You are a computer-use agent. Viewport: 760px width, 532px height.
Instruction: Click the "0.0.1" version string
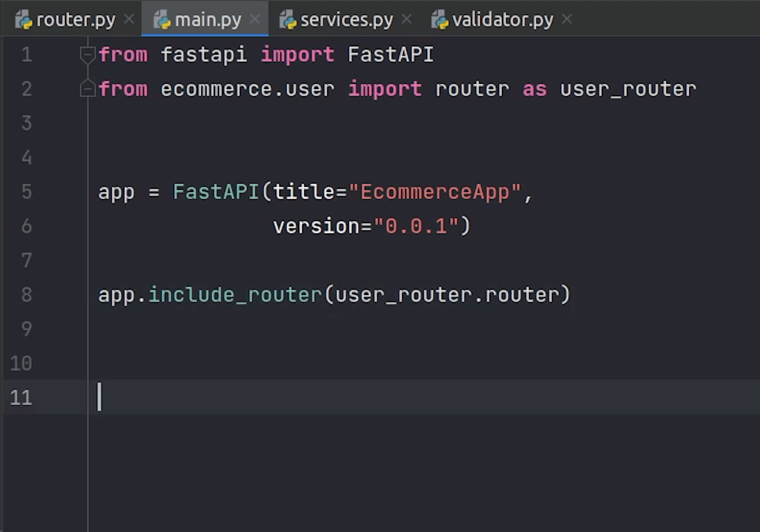tap(416, 226)
